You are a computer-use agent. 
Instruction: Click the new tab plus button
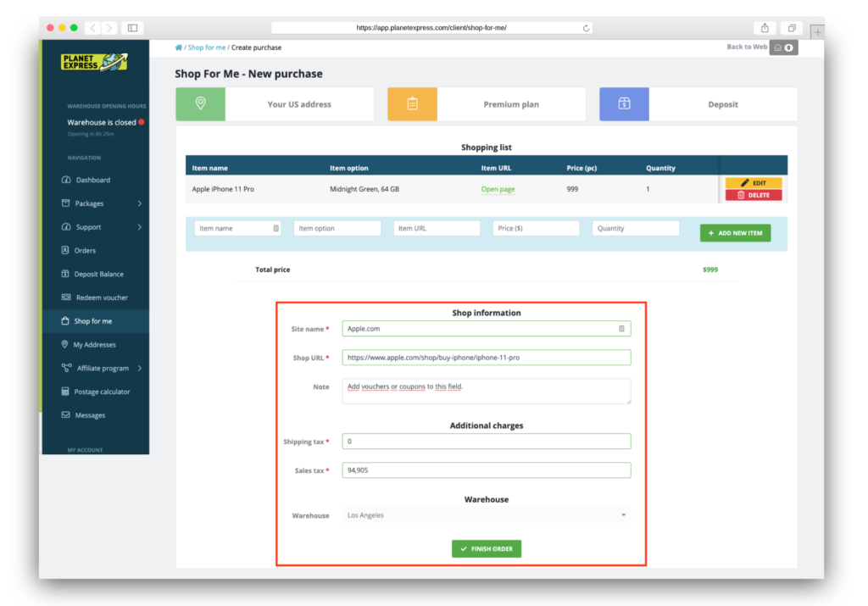817,32
